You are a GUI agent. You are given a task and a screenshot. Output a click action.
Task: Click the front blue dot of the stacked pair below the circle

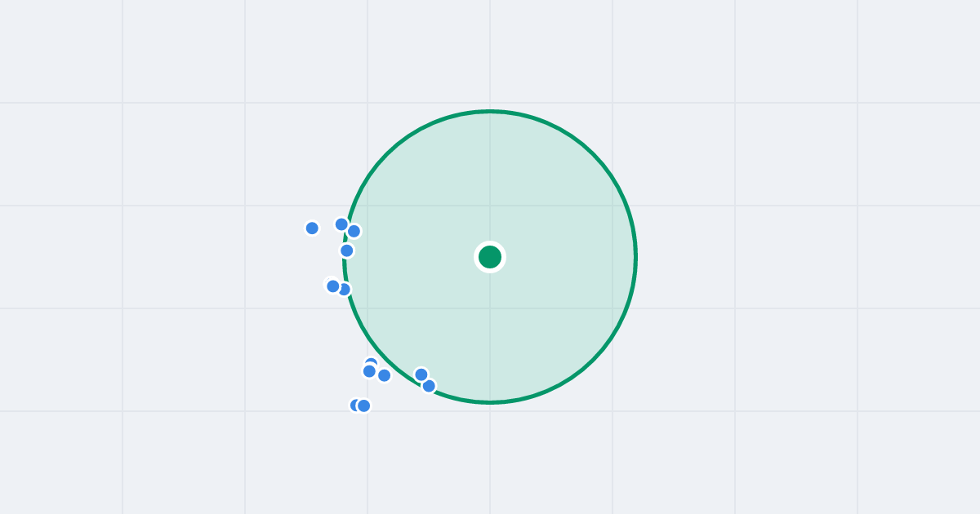click(369, 371)
